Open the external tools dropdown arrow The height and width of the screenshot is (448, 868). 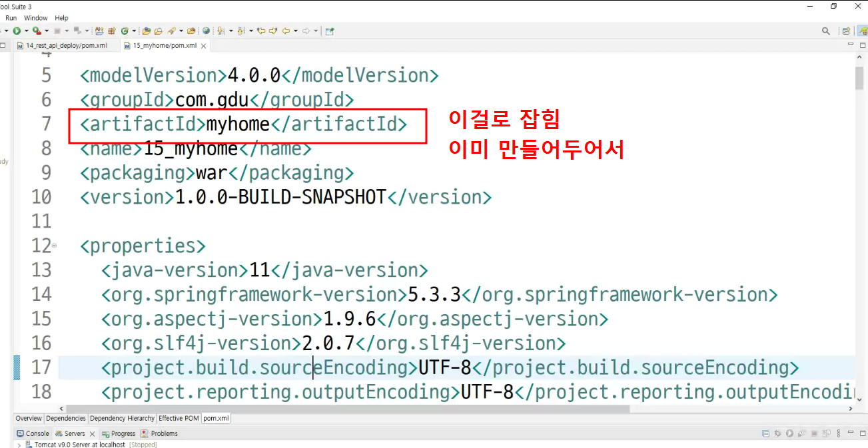coord(47,31)
